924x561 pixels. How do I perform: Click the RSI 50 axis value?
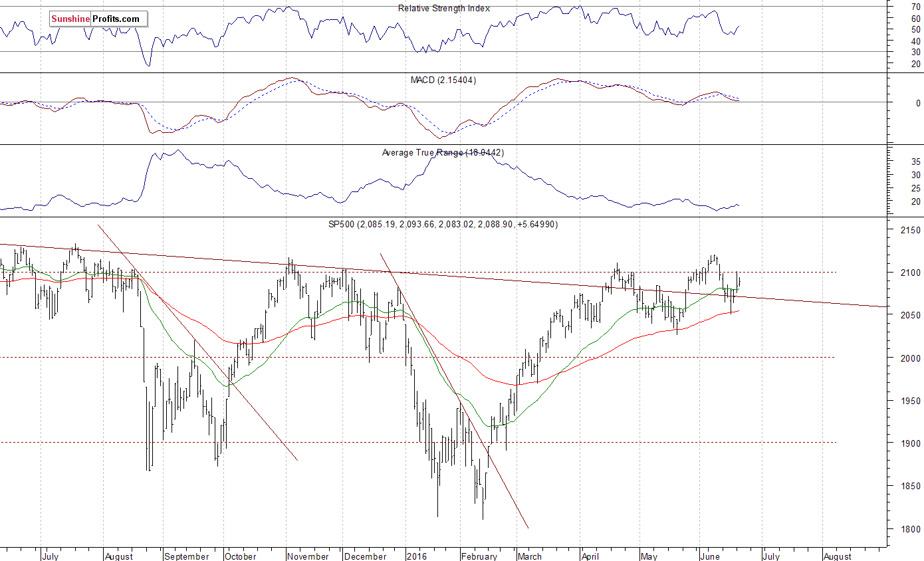916,30
